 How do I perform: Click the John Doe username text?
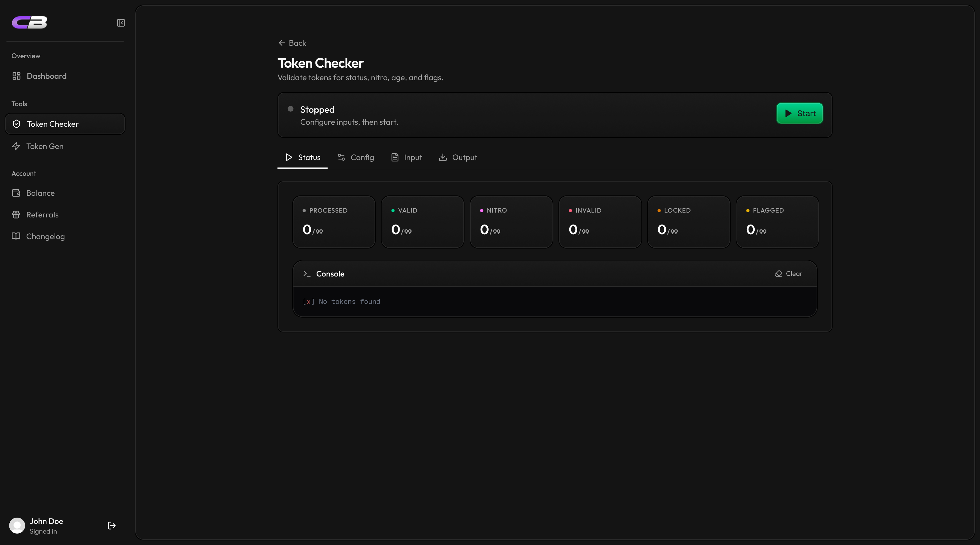tap(46, 521)
